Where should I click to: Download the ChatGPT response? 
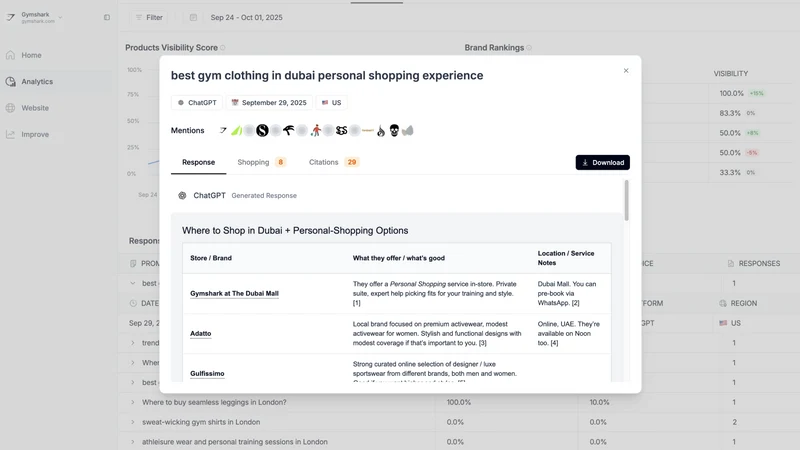603,162
